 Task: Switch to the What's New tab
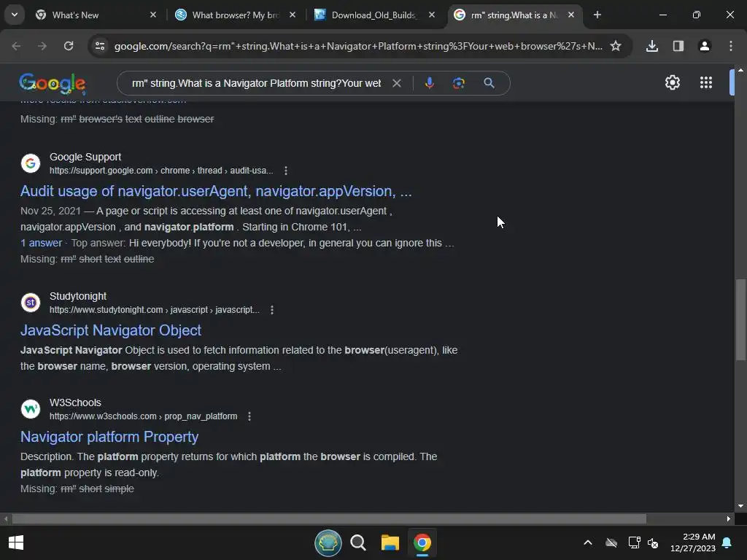coord(96,15)
